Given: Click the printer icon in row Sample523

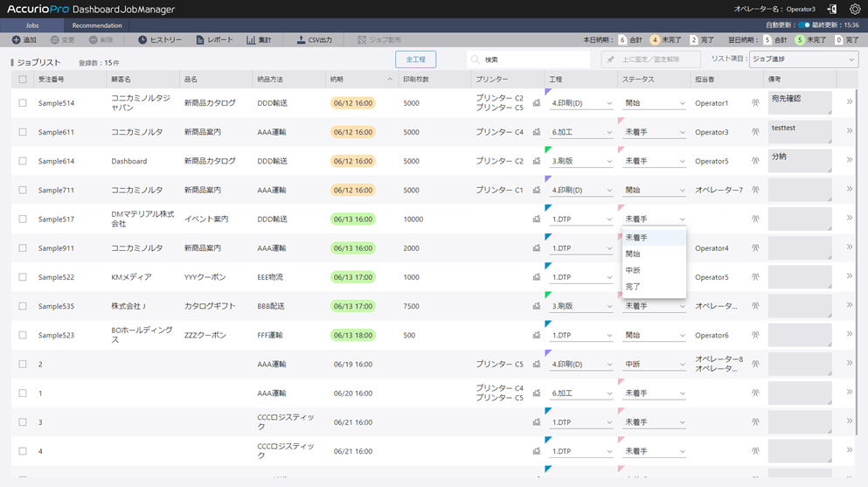Looking at the screenshot, I should pyautogui.click(x=537, y=335).
